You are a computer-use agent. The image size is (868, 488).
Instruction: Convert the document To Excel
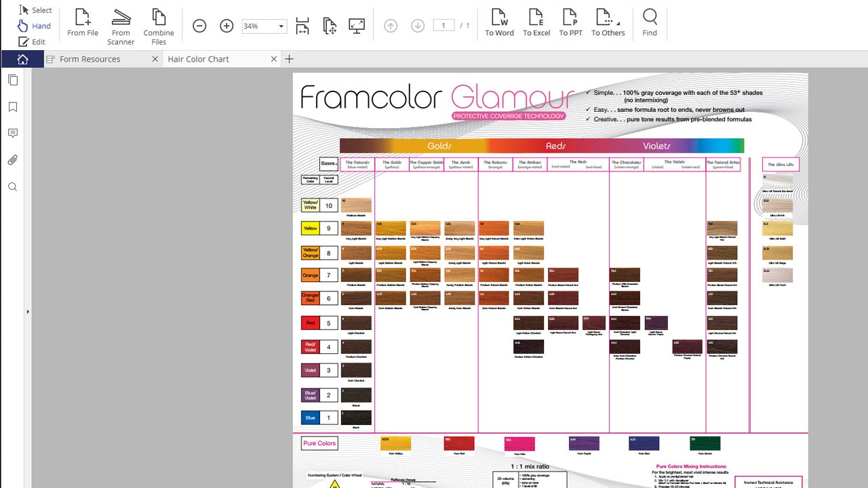(x=536, y=23)
